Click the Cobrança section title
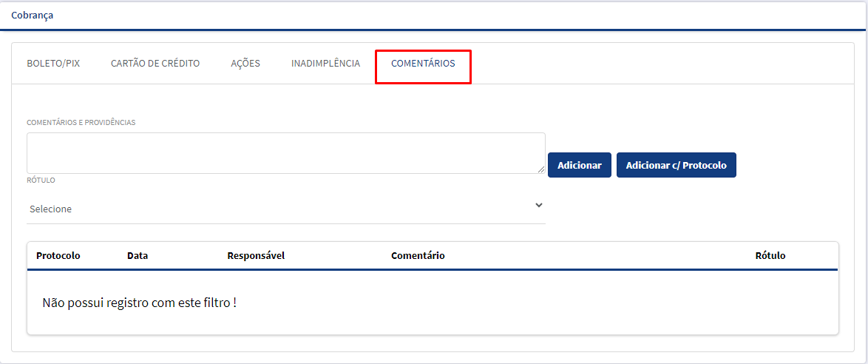Image resolution: width=868 pixels, height=364 pixels. pyautogui.click(x=32, y=15)
